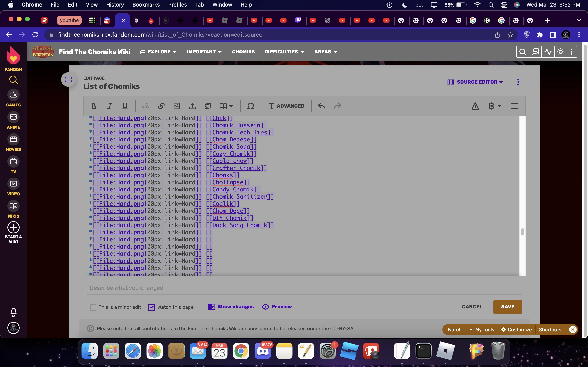Open edit notices warning triangle
This screenshot has width=588, height=367.
pos(475,106)
